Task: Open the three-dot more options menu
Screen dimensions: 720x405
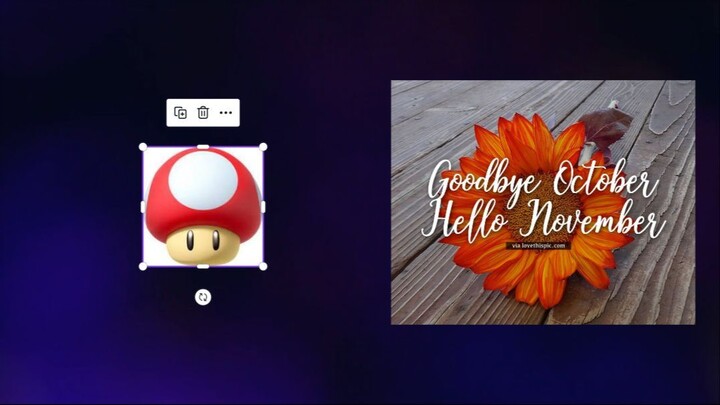Action: tap(225, 112)
